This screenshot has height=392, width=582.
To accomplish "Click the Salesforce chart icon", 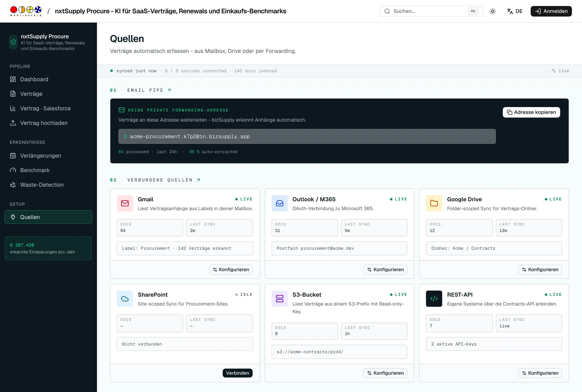I will coord(13,108).
